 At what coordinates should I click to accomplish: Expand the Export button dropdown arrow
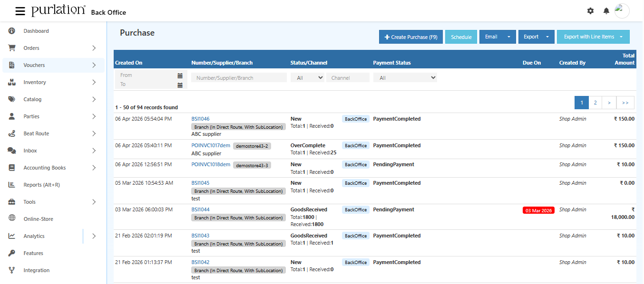click(x=548, y=37)
